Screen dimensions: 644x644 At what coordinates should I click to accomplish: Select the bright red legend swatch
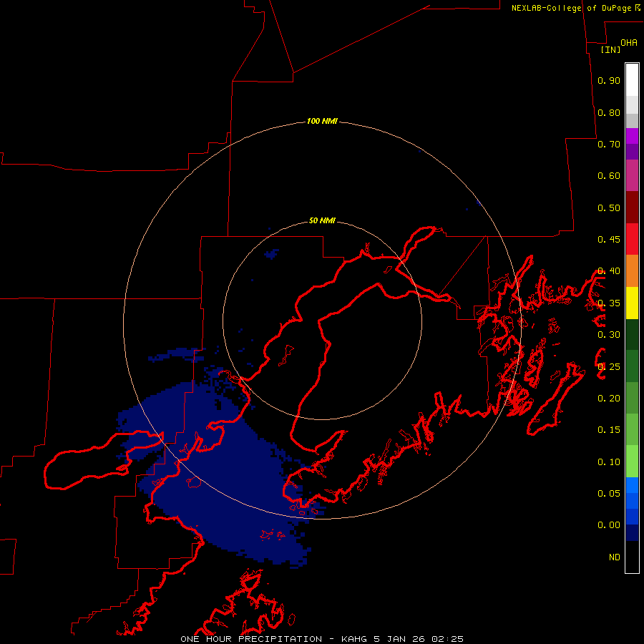(x=632, y=239)
